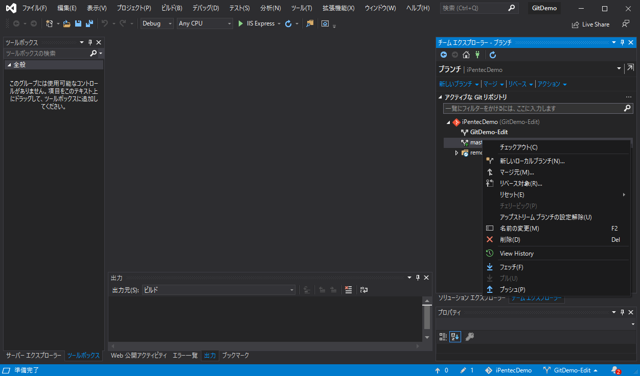Choose フェッチ(F) from context menu
640x376 pixels.
coord(556,267)
